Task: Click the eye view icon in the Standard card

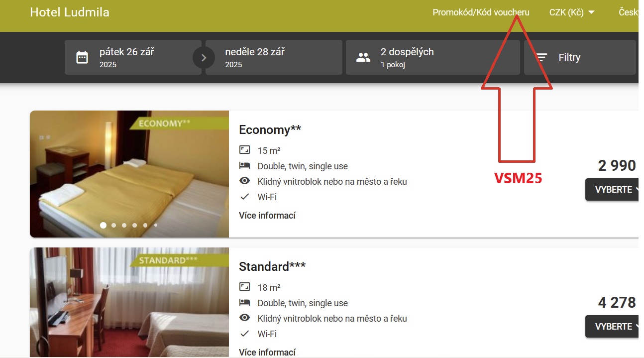Action: [244, 318]
